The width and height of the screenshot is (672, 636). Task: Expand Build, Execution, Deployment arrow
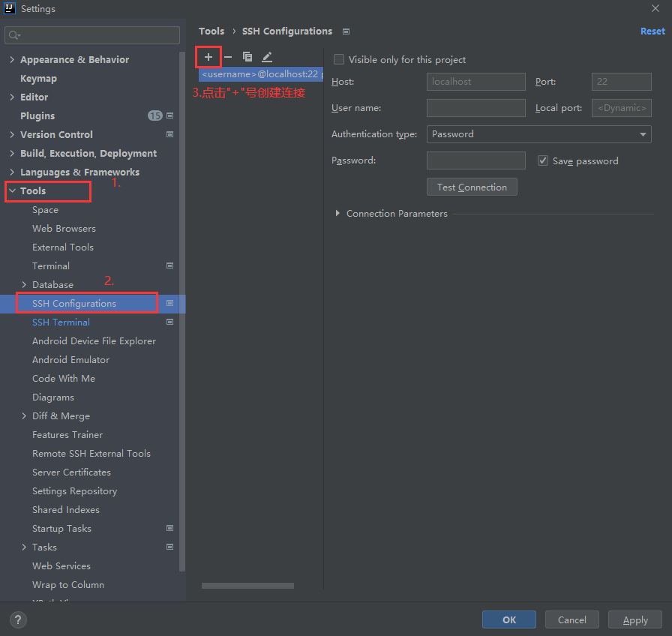[12, 154]
